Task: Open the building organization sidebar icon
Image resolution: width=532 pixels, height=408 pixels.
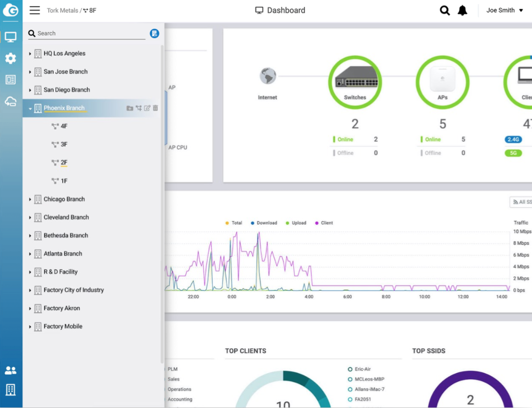Action: point(11,389)
